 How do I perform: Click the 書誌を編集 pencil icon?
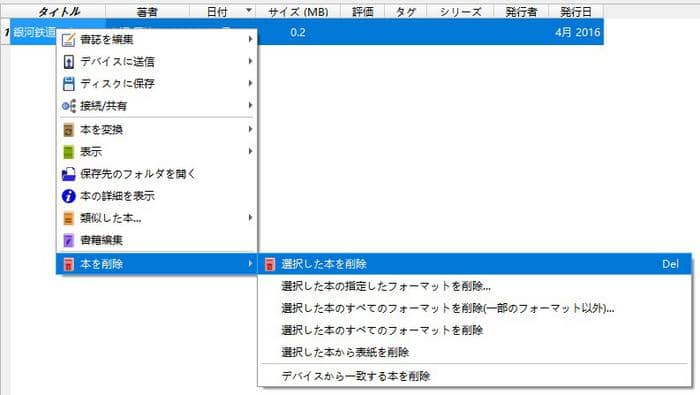[68, 40]
